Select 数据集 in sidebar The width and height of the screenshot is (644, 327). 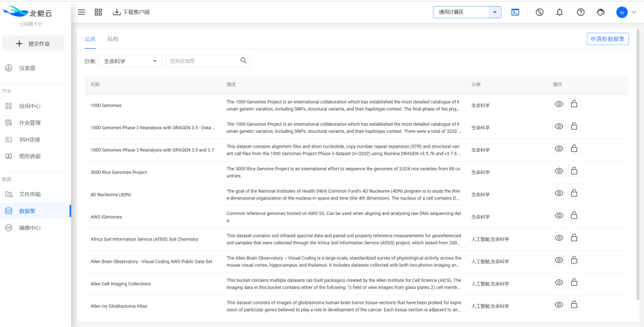[35, 211]
